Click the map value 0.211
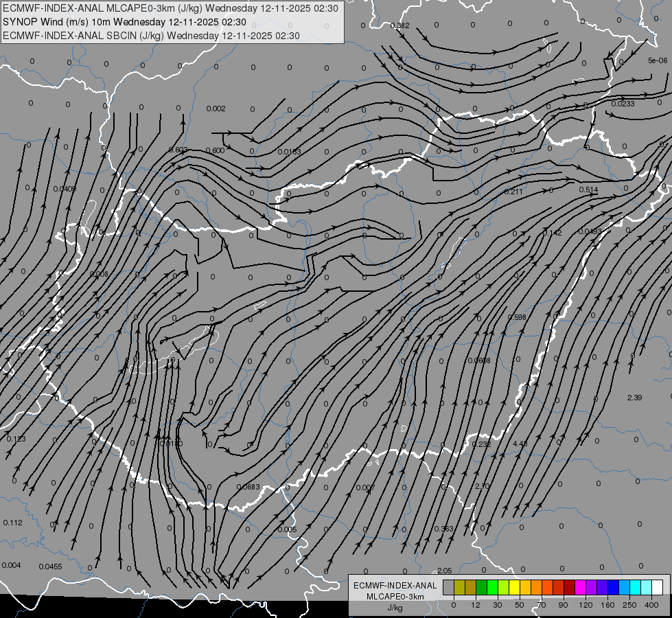The height and width of the screenshot is (618, 672). pyautogui.click(x=513, y=192)
